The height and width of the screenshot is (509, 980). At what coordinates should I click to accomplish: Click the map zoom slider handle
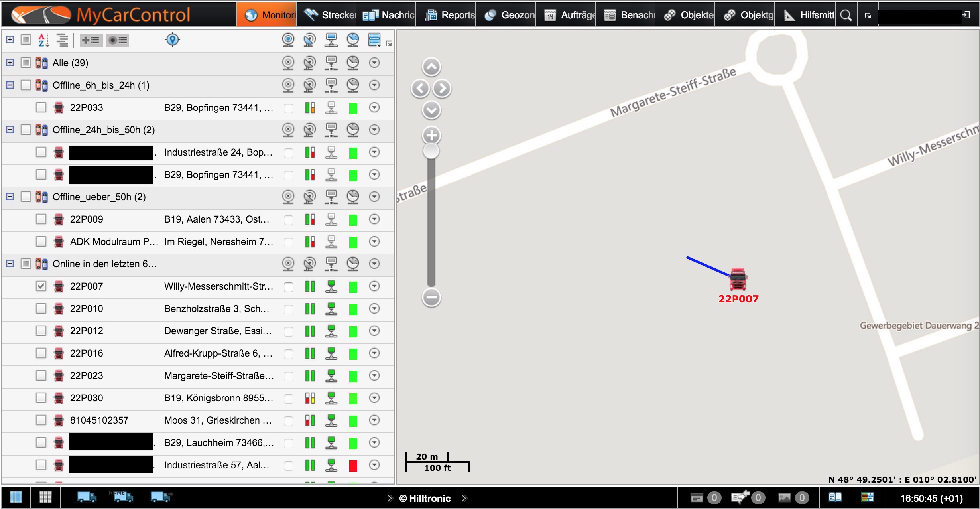(431, 151)
